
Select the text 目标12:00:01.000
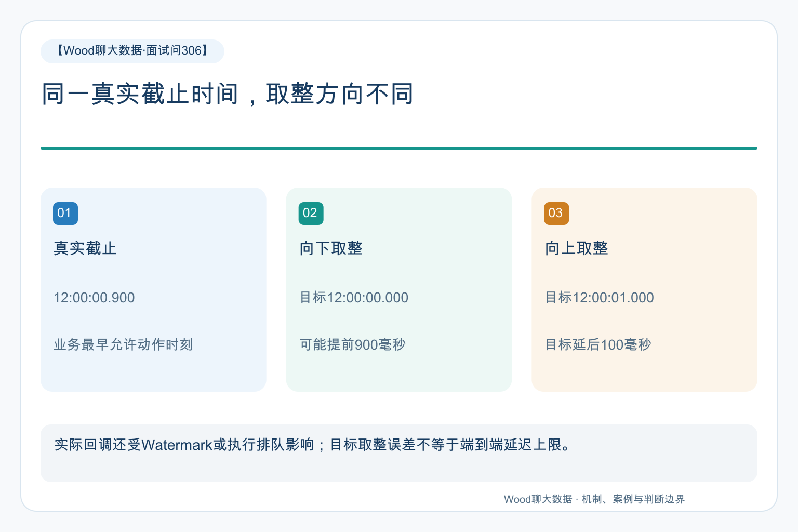[x=600, y=298]
